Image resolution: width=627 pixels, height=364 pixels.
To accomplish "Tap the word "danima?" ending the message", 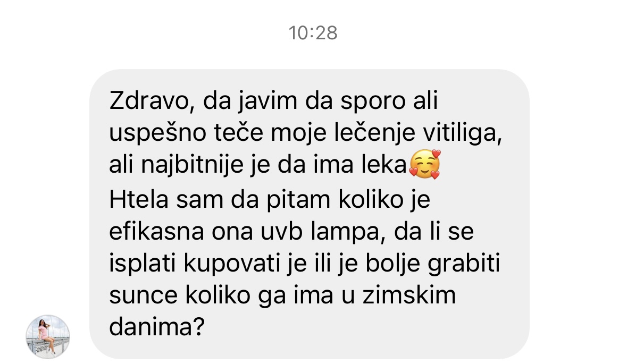I will pyautogui.click(x=157, y=327).
